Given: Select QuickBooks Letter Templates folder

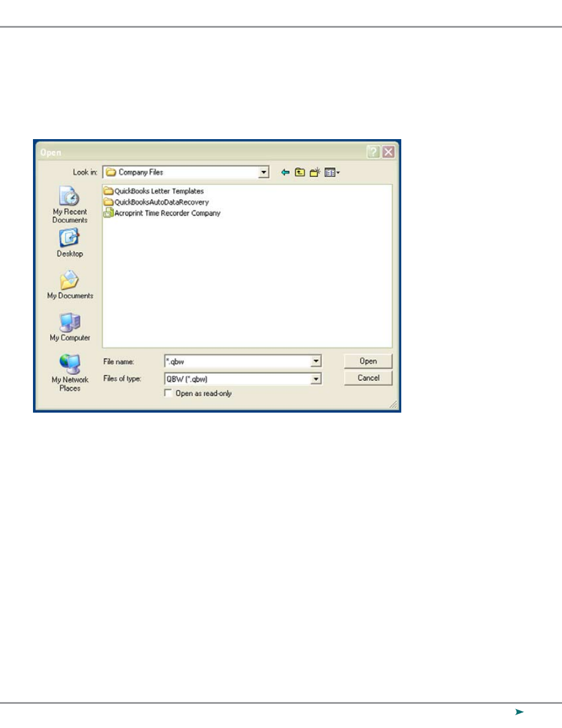Looking at the screenshot, I should [x=154, y=191].
